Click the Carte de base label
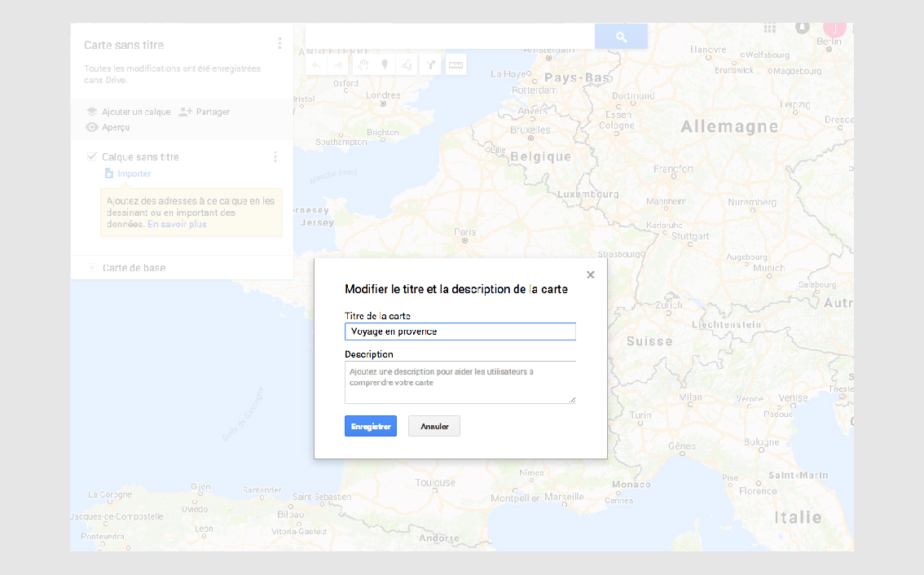Image resolution: width=924 pixels, height=575 pixels. pos(134,268)
